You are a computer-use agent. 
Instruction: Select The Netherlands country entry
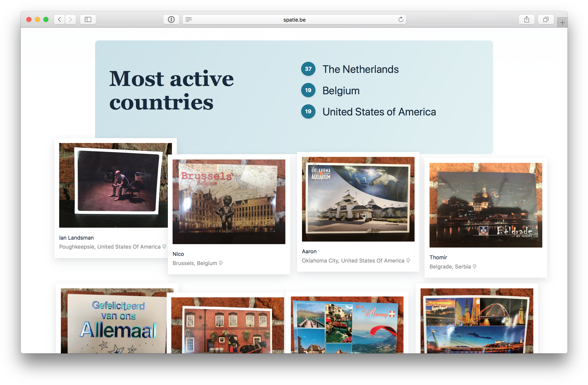[361, 69]
